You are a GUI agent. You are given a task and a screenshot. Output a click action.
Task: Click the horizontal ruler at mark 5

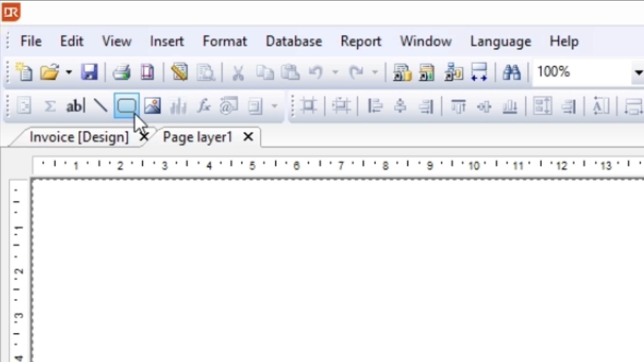[x=252, y=165]
